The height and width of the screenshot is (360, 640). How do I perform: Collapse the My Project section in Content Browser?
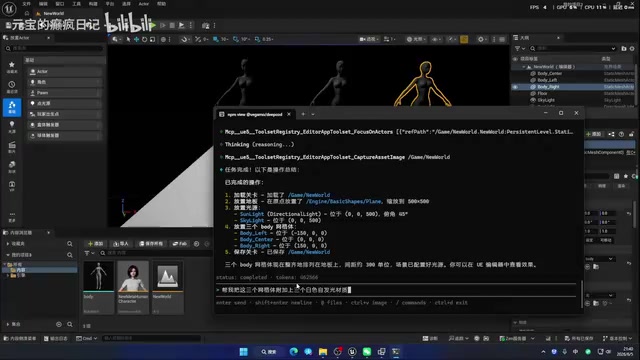pyautogui.click(x=8, y=255)
